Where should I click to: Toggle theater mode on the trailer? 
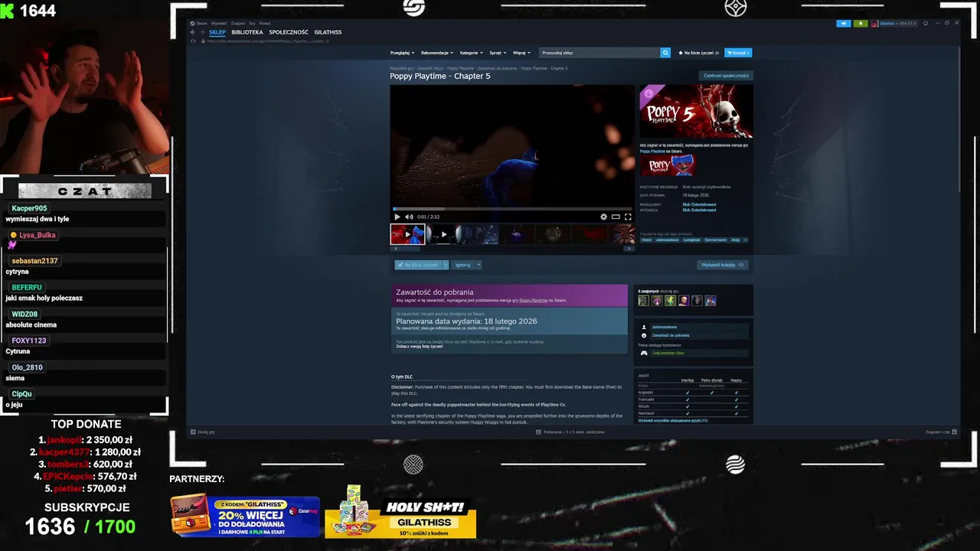coord(616,217)
